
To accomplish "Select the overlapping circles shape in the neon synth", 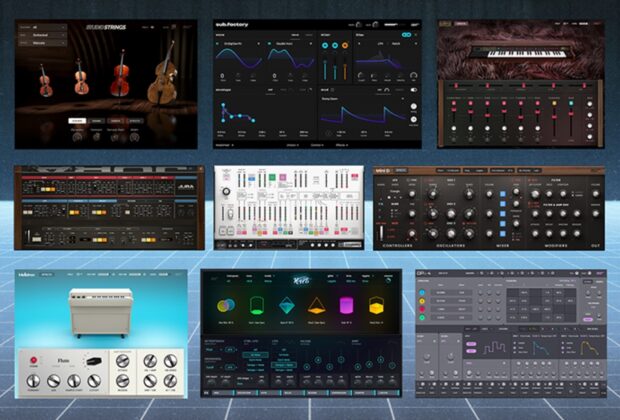I will point(226,305).
